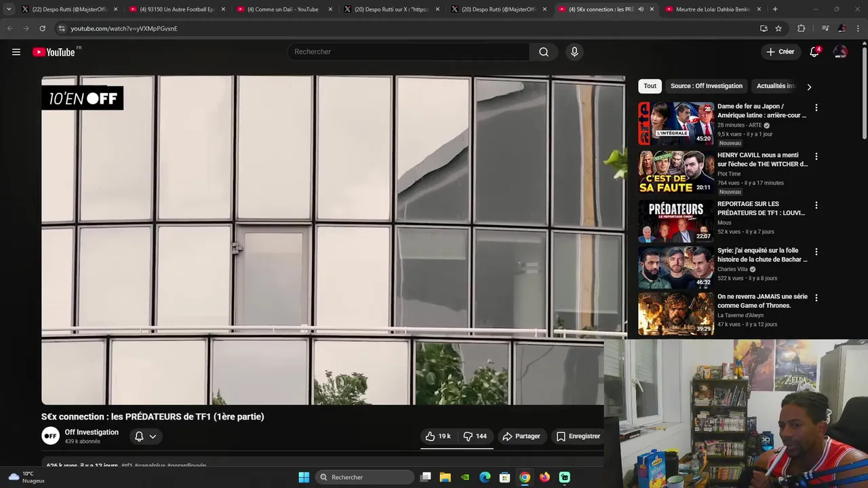This screenshot has width=868, height=488.
Task: Open the #tf1 hashtag link
Action: point(127,465)
